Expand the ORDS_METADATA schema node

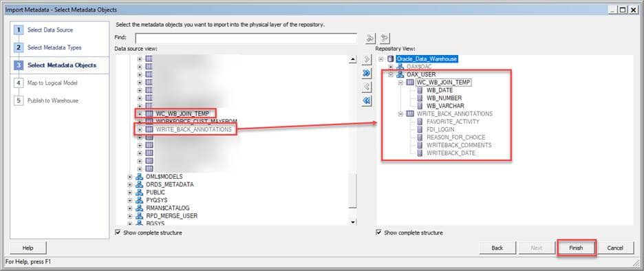130,184
